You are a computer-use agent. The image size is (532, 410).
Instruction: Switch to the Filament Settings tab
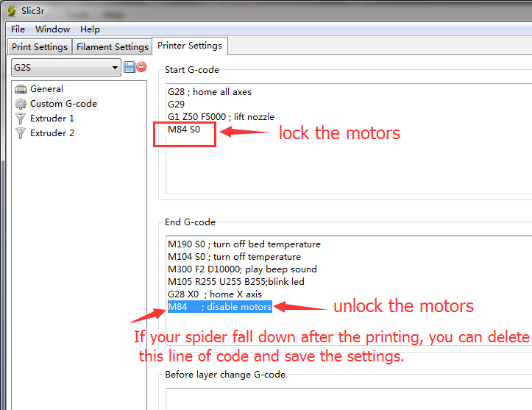click(113, 46)
